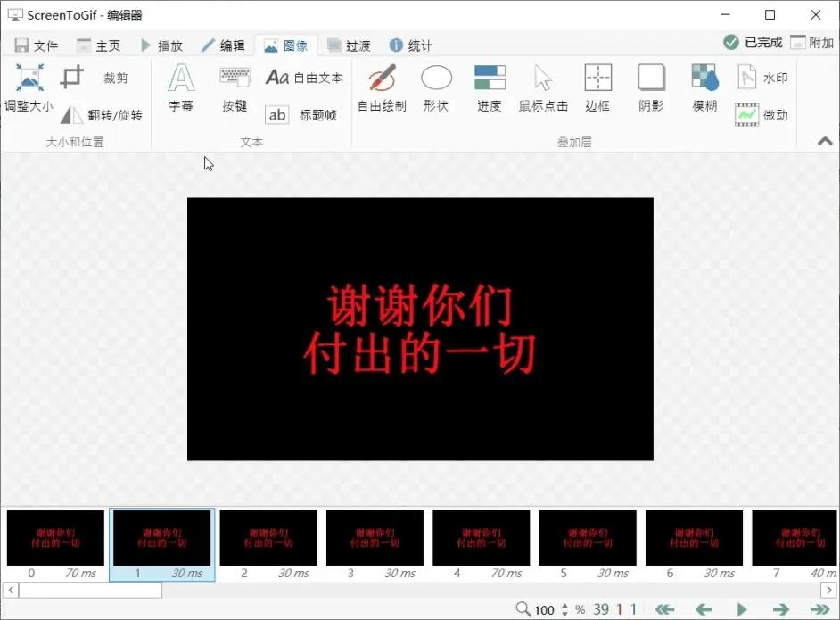Click the frame list scrollbar thumb

click(x=91, y=590)
